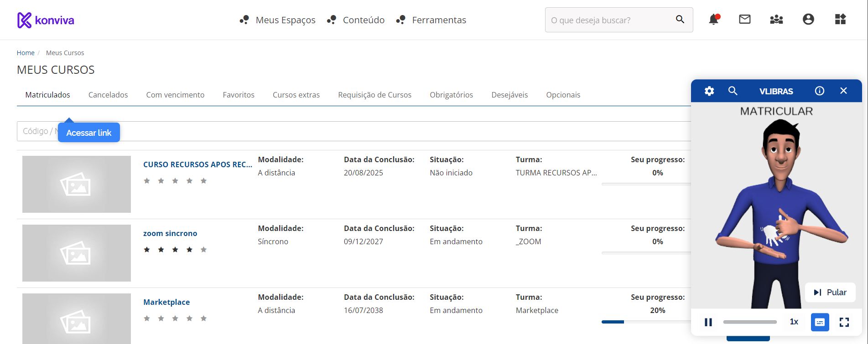This screenshot has width=868, height=344.
Task: Open the apps dashboard grid icon
Action: coord(840,19)
